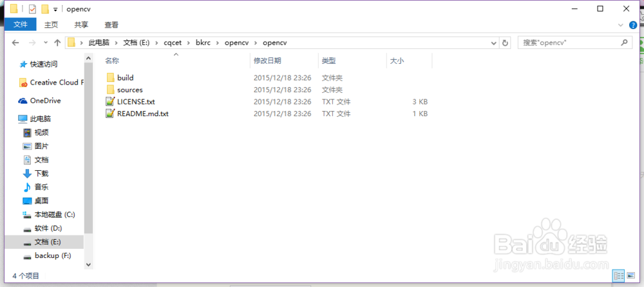Select the 软件 (D:) drive icon
The image size is (644, 287).
pos(27,228)
